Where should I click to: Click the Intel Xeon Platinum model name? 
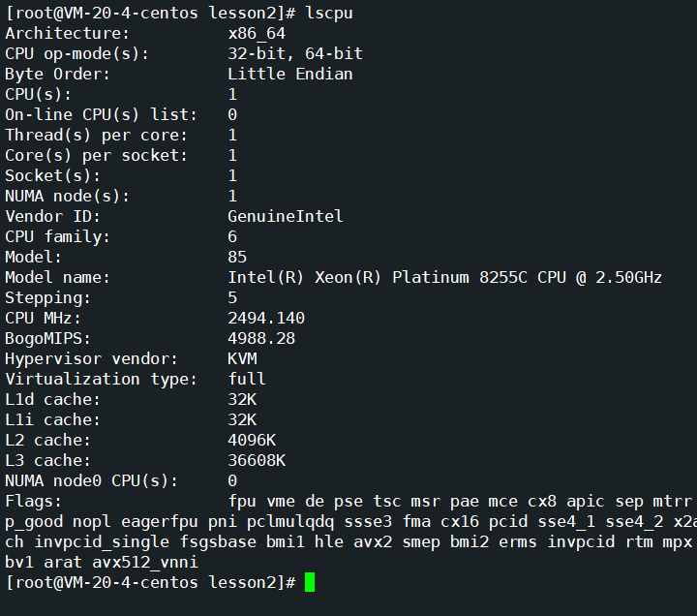point(445,277)
